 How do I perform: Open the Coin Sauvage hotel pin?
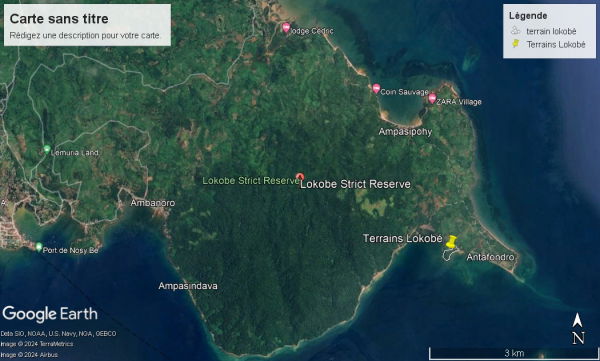tap(376, 89)
